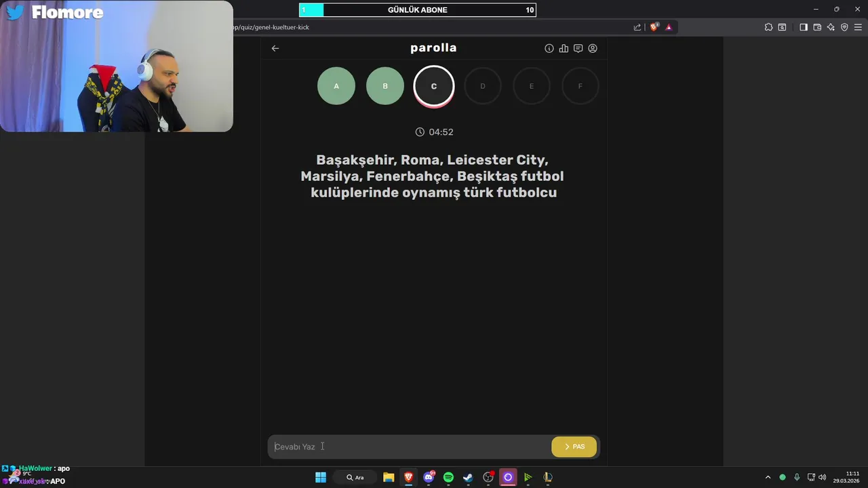Open Brave Wallet icon
The height and width of the screenshot is (488, 868).
tap(817, 27)
